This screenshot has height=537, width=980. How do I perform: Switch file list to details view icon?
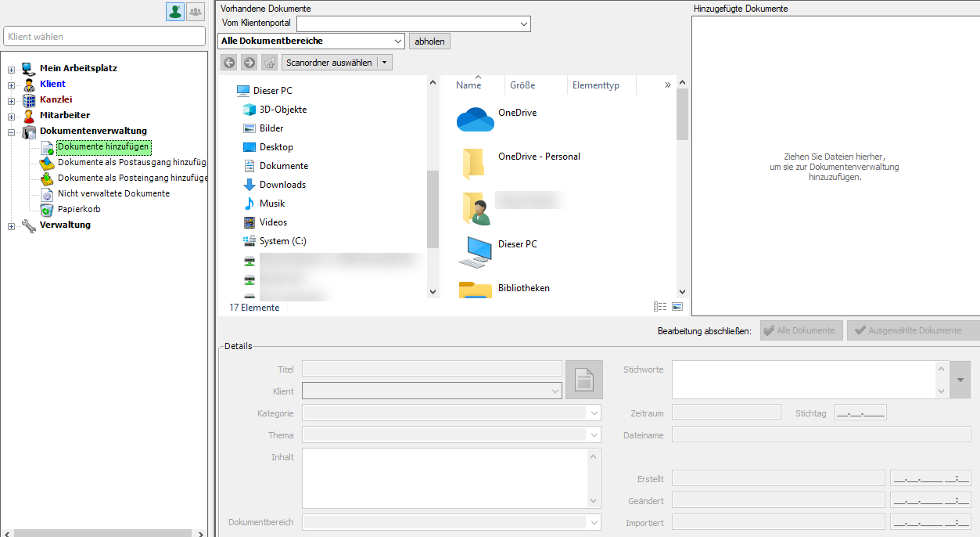pyautogui.click(x=659, y=307)
